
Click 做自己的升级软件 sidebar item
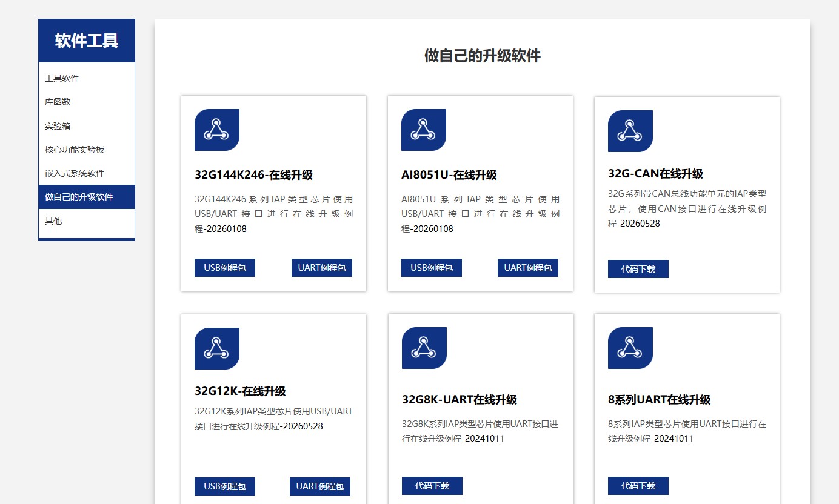(86, 197)
